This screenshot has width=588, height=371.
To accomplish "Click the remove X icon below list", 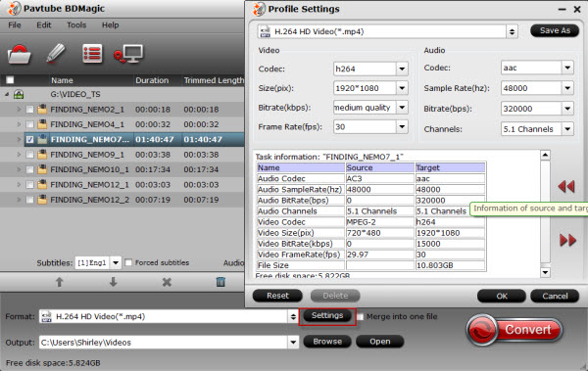I will pos(167,282).
